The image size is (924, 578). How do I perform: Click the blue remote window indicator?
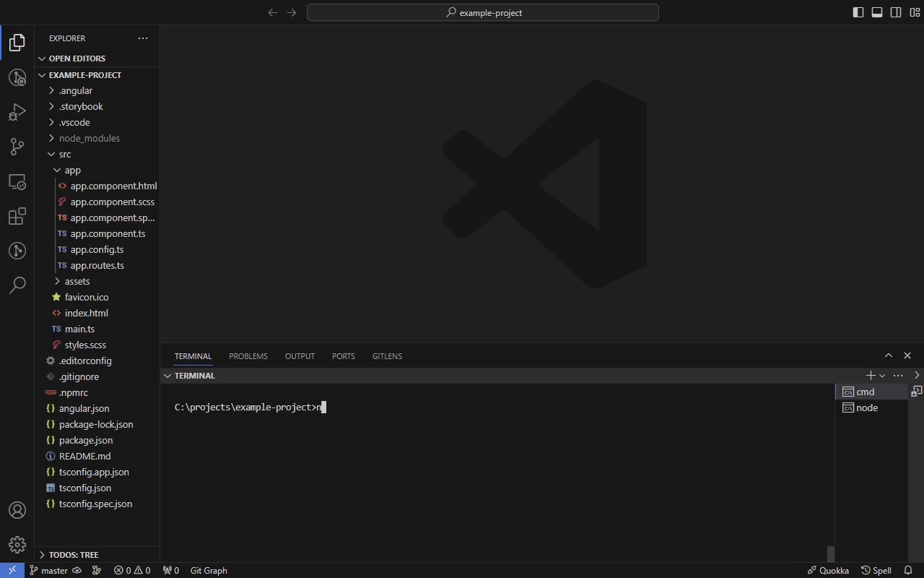click(x=12, y=570)
